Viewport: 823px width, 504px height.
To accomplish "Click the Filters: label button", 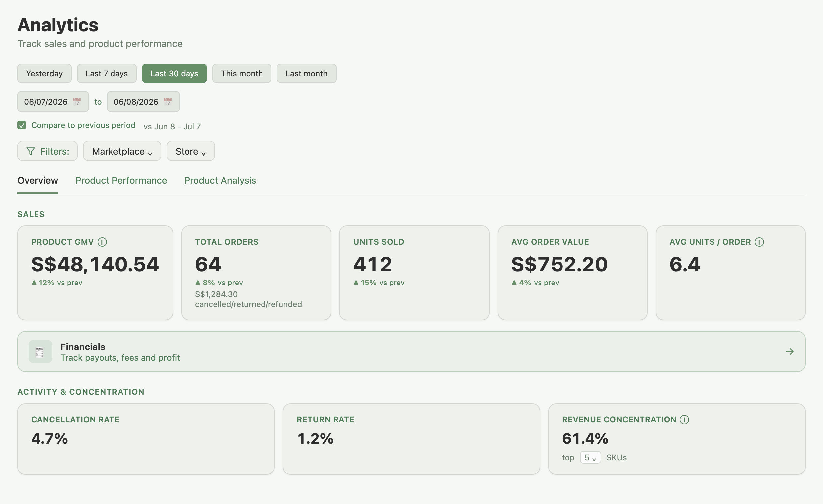I will click(x=47, y=151).
